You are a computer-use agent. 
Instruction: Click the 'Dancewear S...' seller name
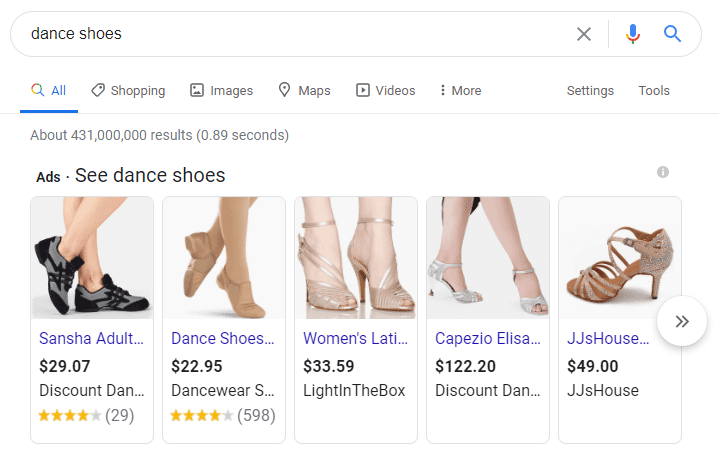[x=223, y=391]
